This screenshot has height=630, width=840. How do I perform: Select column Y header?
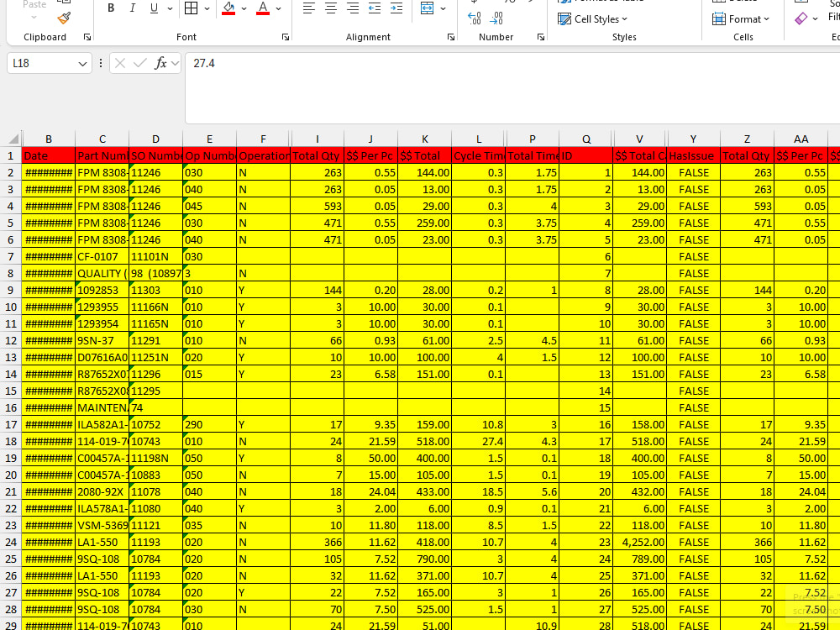[x=693, y=139]
